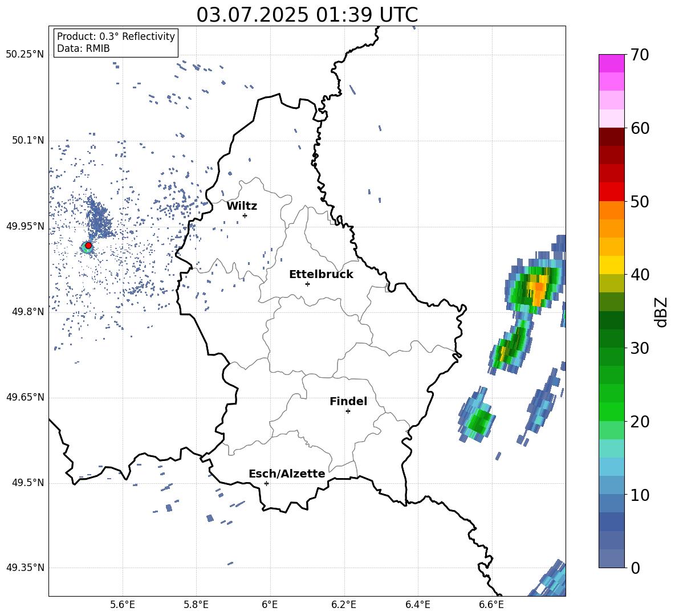
Task: Select the Wiltz label text
Action: (242, 206)
